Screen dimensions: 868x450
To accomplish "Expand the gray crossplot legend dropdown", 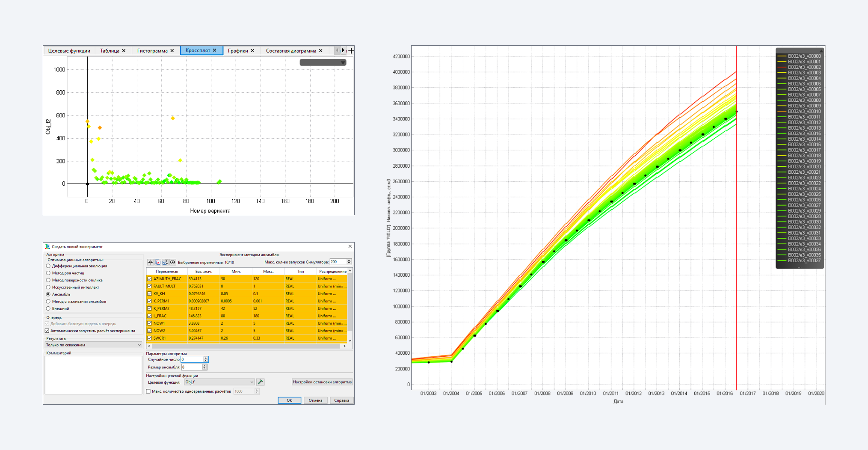I will (323, 62).
